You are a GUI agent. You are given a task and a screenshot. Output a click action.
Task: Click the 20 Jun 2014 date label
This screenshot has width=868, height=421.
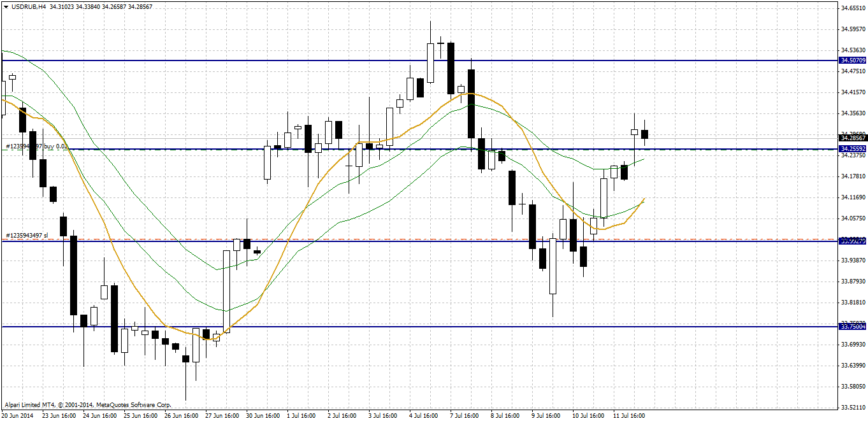pyautogui.click(x=17, y=416)
